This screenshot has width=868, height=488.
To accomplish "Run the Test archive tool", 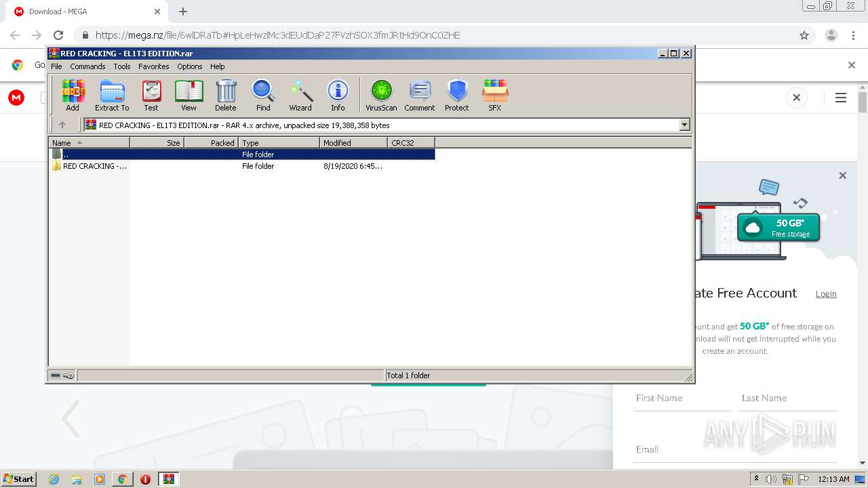I will tap(151, 96).
